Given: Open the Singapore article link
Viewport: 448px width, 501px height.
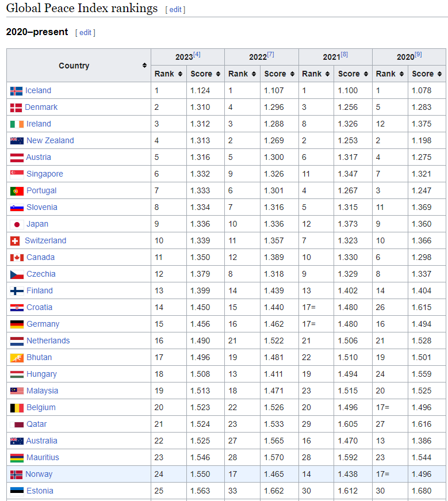Looking at the screenshot, I should [45, 174].
